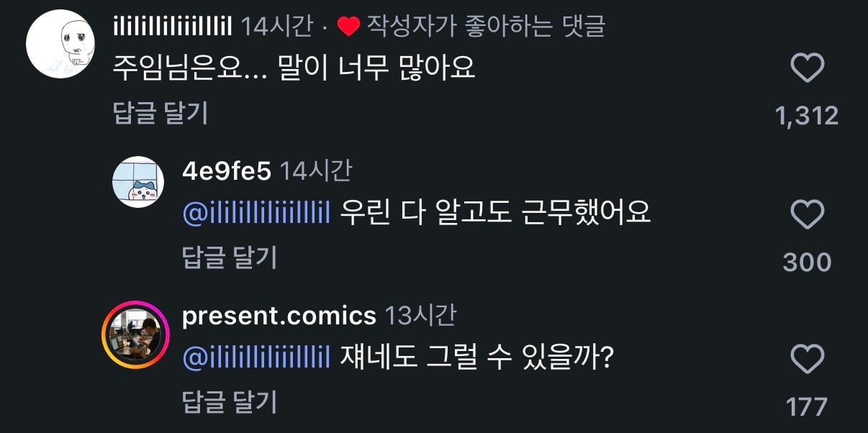Follow the @ilililliliiillil mention in present.comics' reply
Screen dimensions: 868x433
[x=256, y=356]
